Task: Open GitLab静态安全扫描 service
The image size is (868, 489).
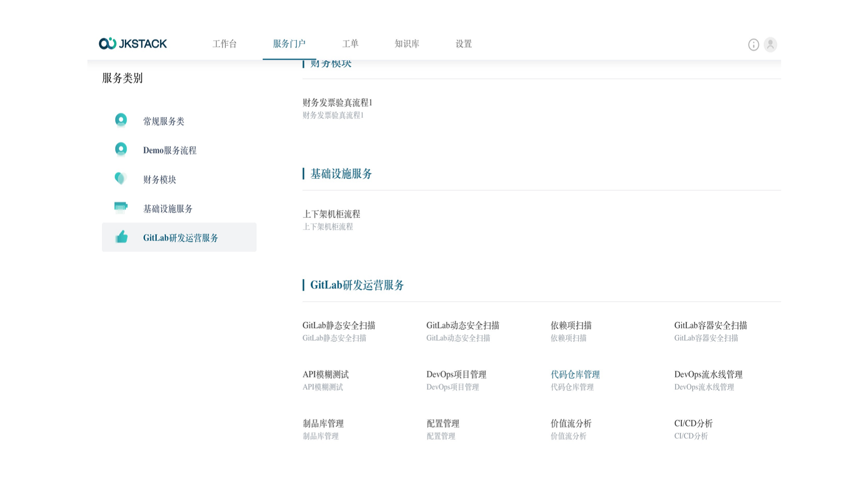Action: pos(339,325)
